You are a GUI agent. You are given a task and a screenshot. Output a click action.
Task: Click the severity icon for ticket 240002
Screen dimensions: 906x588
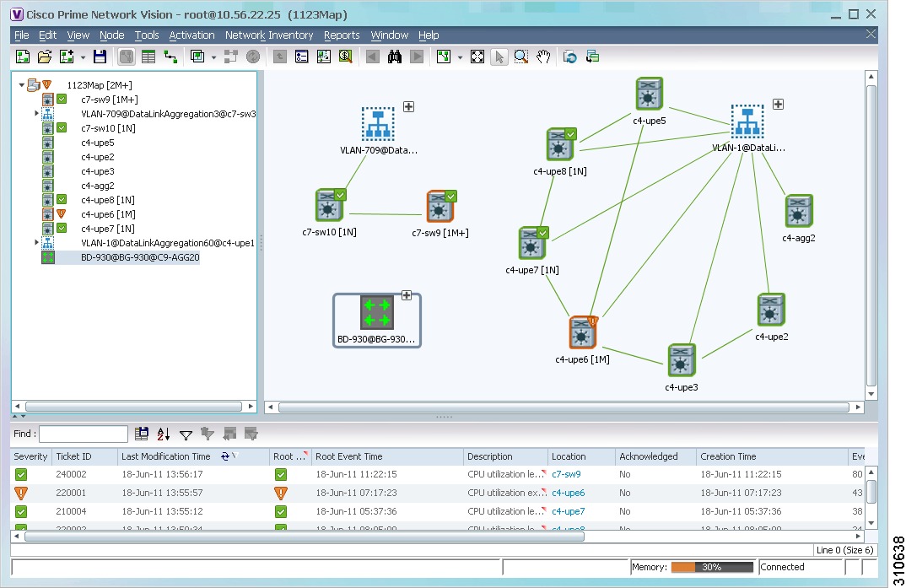(21, 475)
